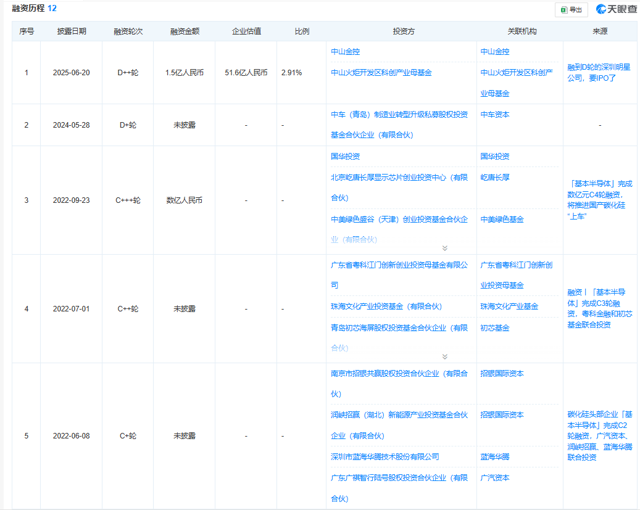Select the C+轮 round cell

[128, 436]
